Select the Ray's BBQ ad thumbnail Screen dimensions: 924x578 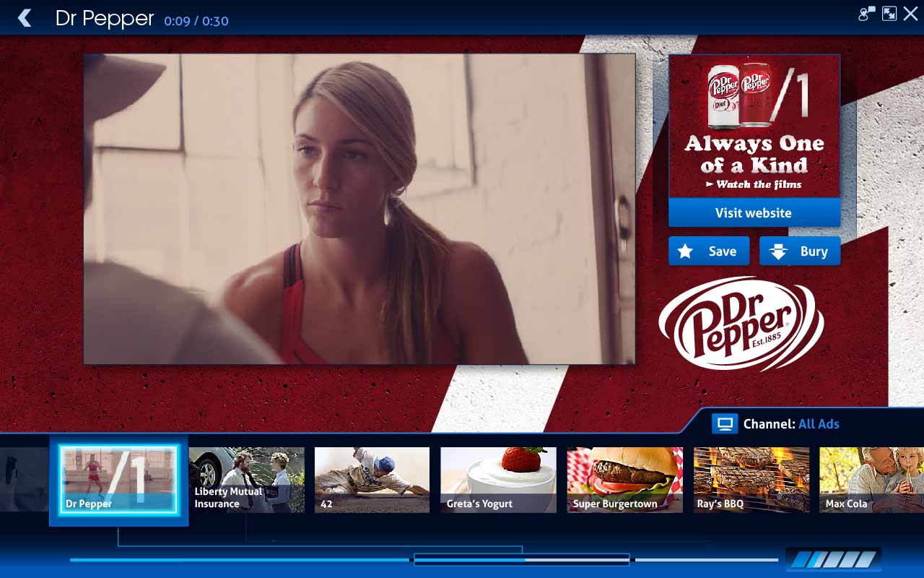click(751, 480)
